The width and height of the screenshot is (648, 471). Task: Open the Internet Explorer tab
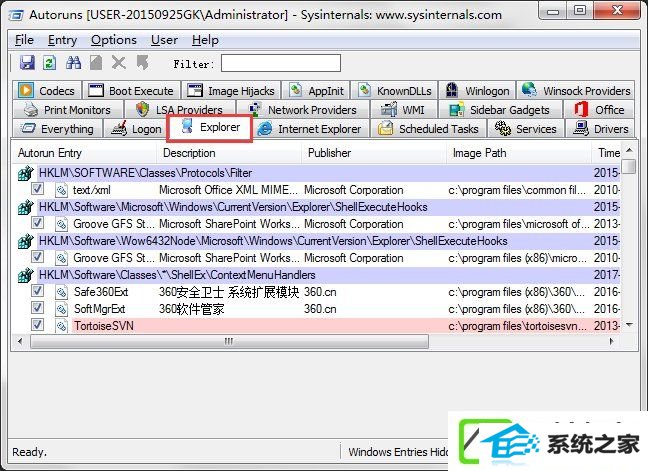(310, 129)
